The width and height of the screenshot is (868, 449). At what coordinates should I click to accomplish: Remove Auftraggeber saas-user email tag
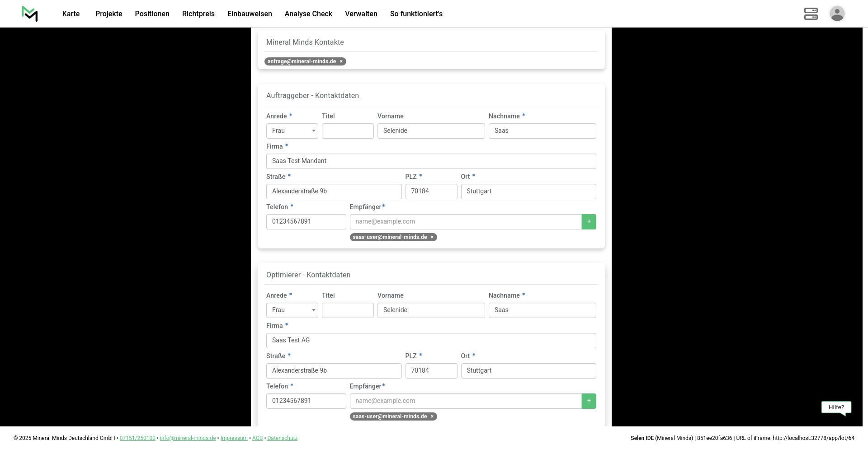(432, 237)
